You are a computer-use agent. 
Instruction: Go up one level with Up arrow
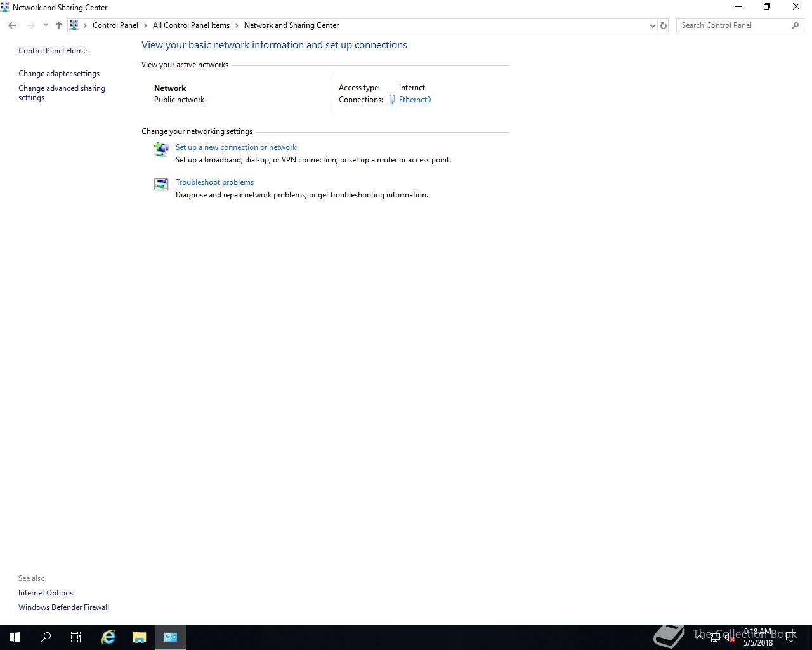[x=59, y=25]
